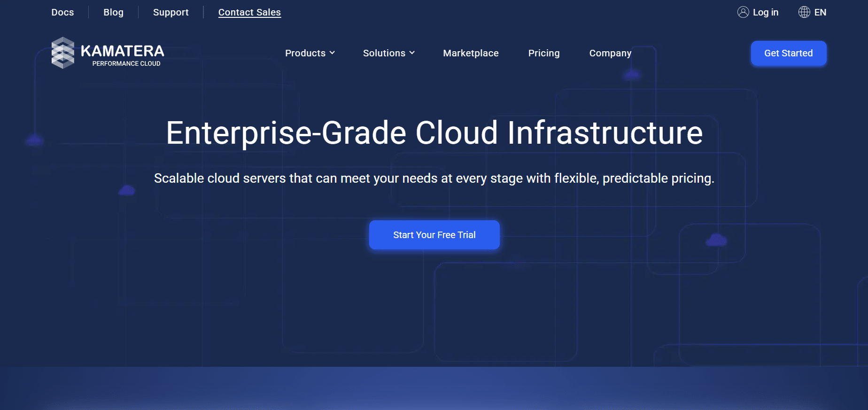Click the Kamatera stacked-cube logo icon

tap(62, 53)
